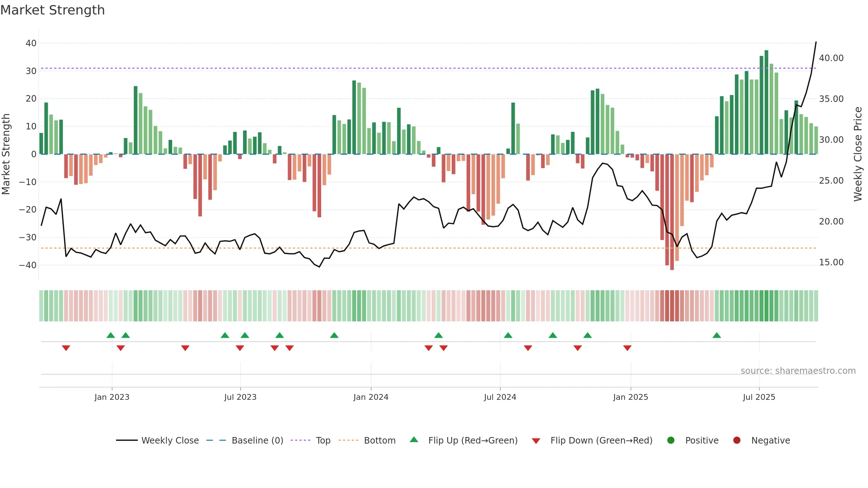The image size is (868, 488).
Task: Click the first green flip-up marker at Jan 2023
Action: (x=111, y=335)
